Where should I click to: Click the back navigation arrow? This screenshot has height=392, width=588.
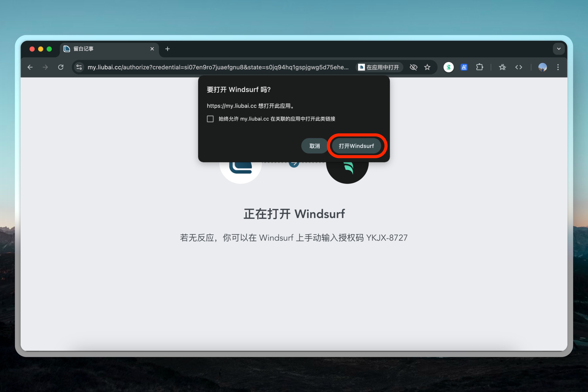coord(30,67)
